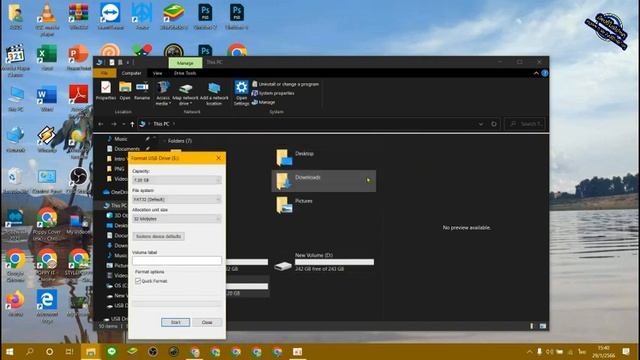Click the Back navigation arrow

click(101, 124)
